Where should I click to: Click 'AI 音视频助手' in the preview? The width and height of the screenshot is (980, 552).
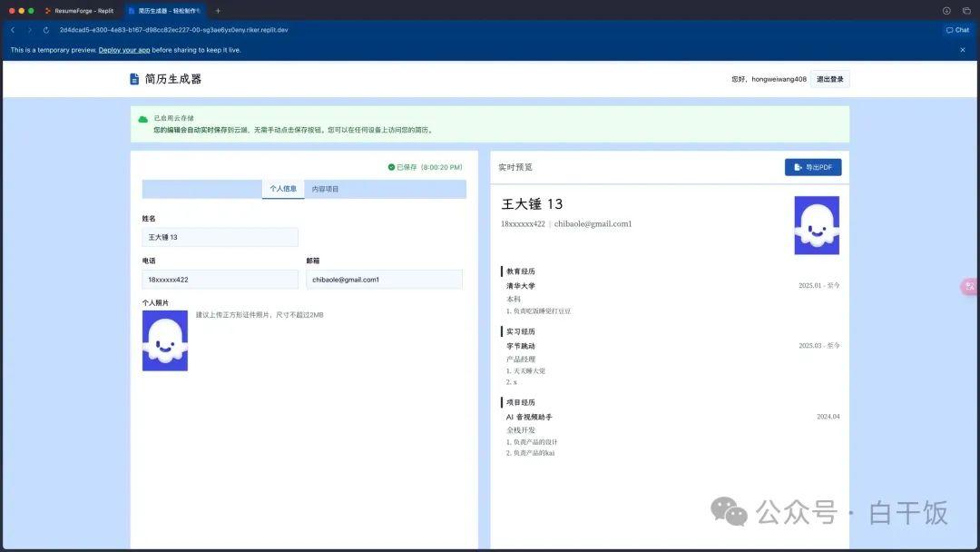pos(529,417)
